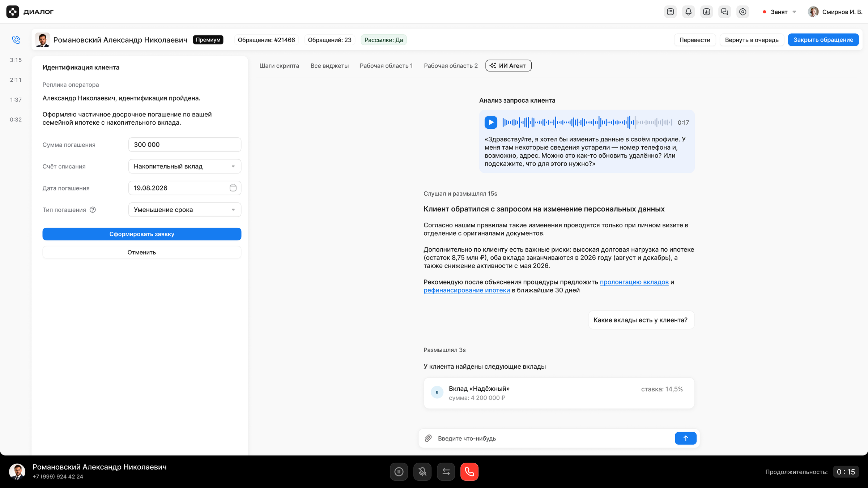Image resolution: width=868 pixels, height=488 pixels.
Task: Mute the microphone
Action: (422, 472)
